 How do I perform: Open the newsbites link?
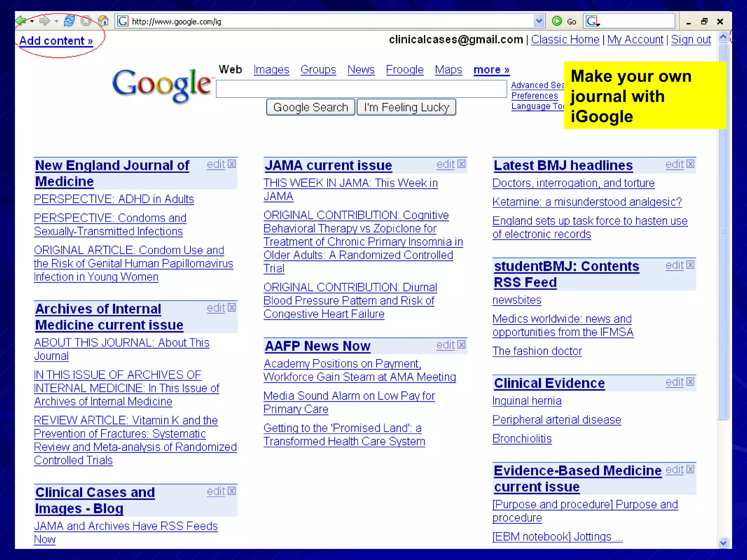pyautogui.click(x=517, y=300)
